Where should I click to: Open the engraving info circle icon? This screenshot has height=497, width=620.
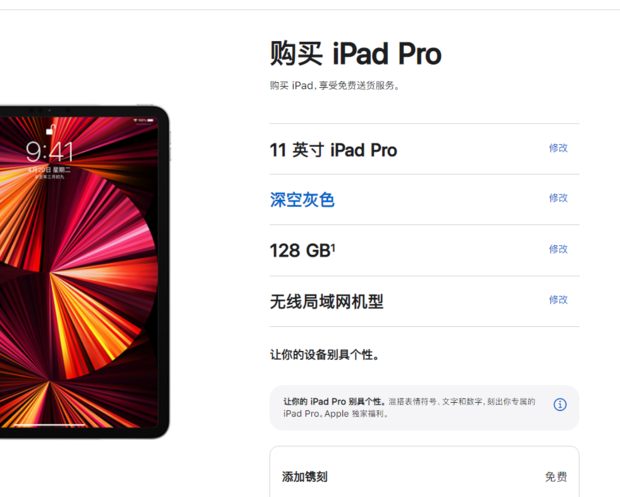click(x=560, y=404)
